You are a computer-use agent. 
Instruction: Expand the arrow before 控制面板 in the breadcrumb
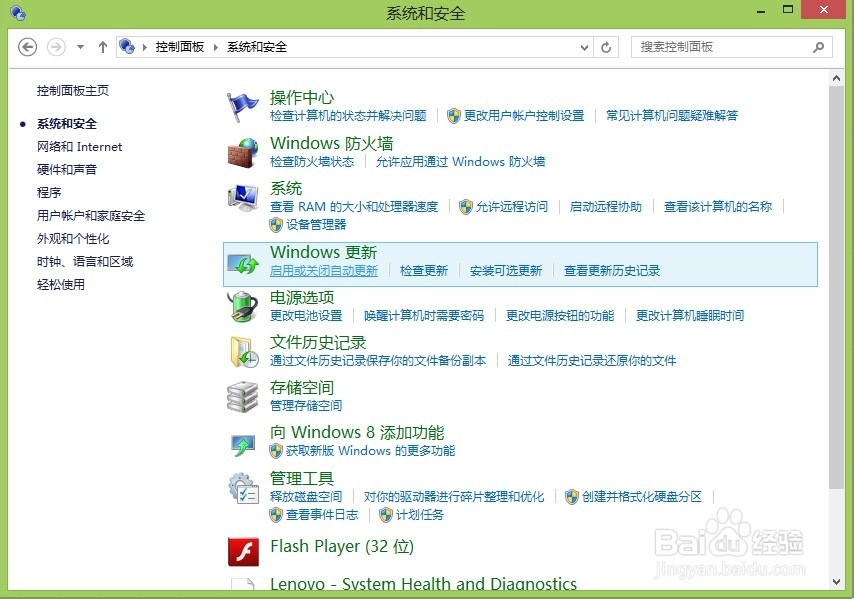(x=145, y=47)
